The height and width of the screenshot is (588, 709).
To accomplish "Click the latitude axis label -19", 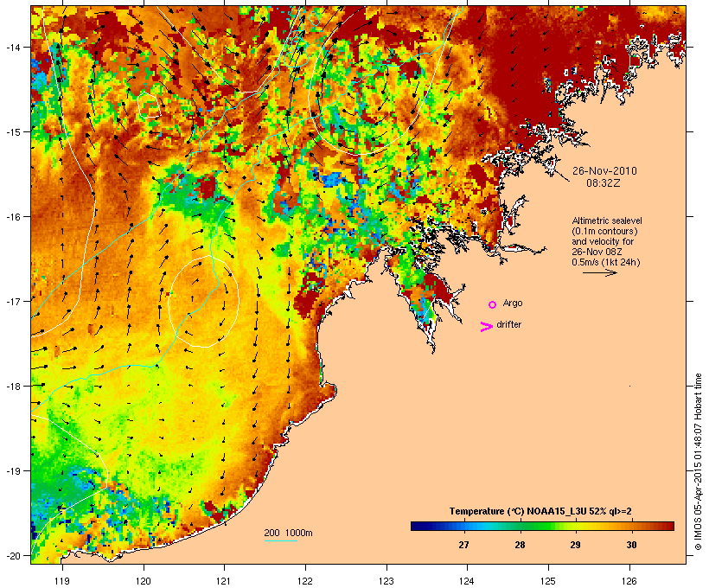I will [x=12, y=471].
